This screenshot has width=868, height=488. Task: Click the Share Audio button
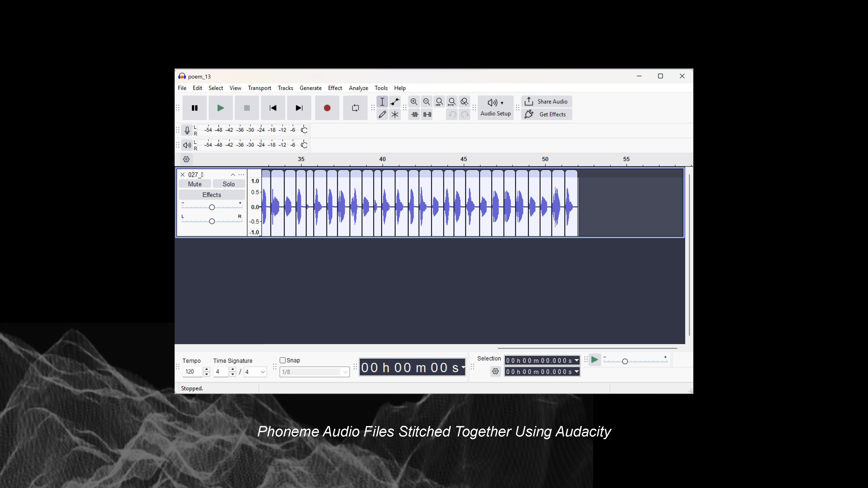tap(546, 101)
